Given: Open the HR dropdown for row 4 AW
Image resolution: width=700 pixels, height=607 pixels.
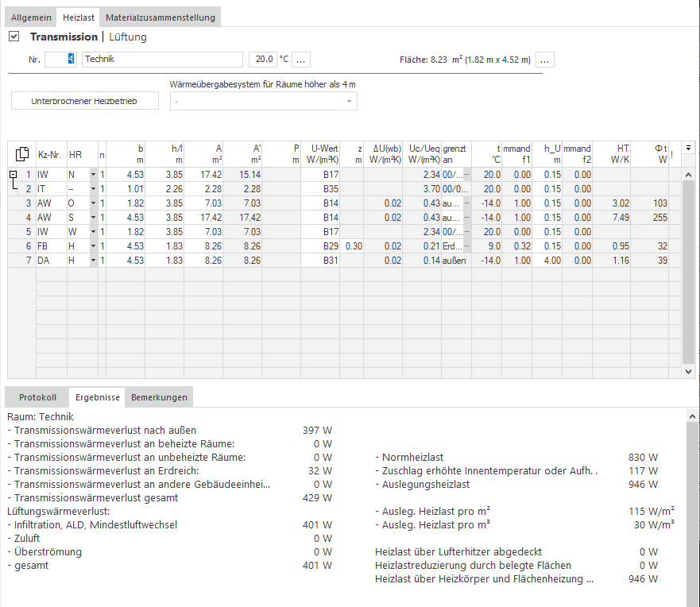Looking at the screenshot, I should 93,218.
